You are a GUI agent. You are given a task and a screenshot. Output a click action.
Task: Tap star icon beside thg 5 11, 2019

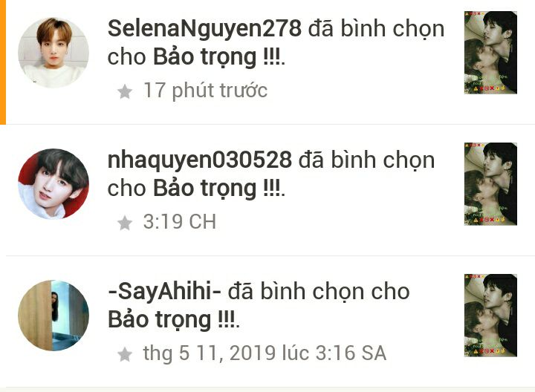(125, 354)
